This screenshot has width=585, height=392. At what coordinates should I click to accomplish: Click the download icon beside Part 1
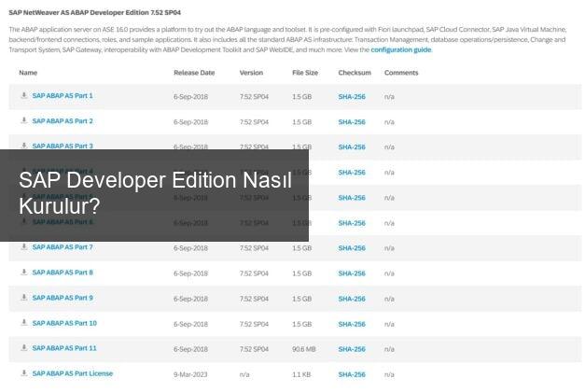[23, 96]
